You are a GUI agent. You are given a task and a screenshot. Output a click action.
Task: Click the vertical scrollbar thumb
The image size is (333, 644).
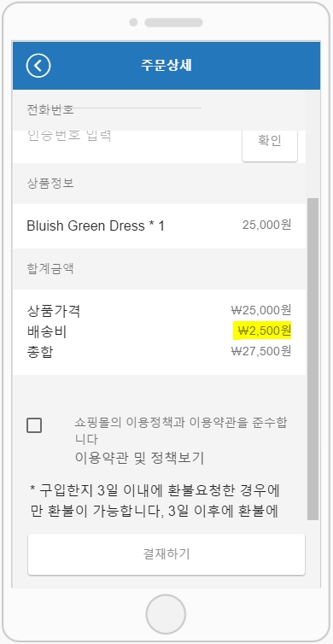313,359
